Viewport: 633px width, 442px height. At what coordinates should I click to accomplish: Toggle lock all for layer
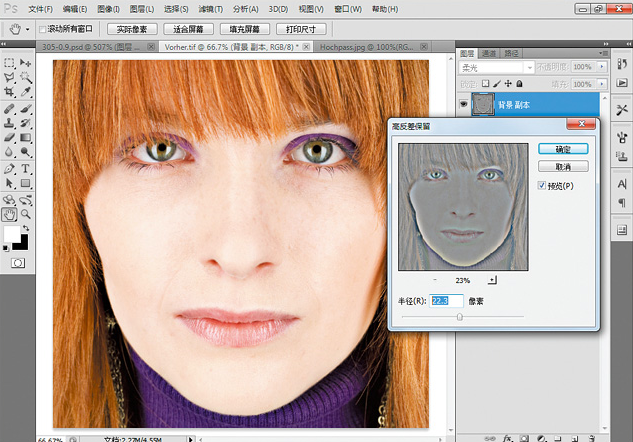click(520, 84)
